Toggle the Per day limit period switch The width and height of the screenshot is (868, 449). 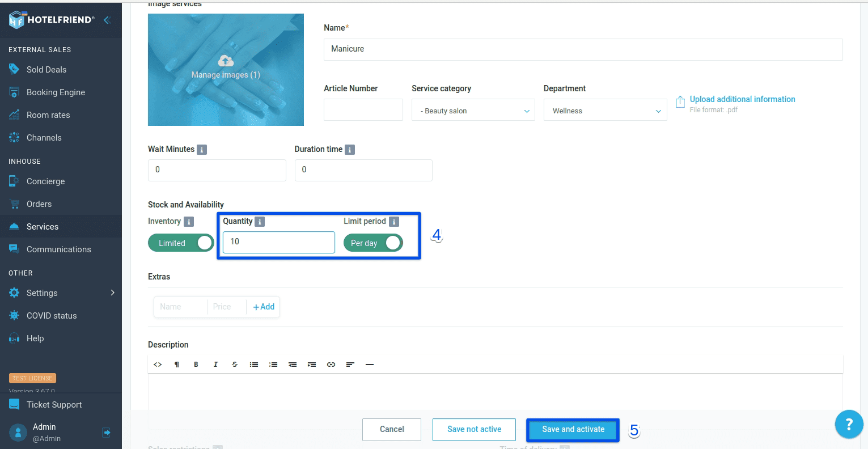tap(373, 243)
